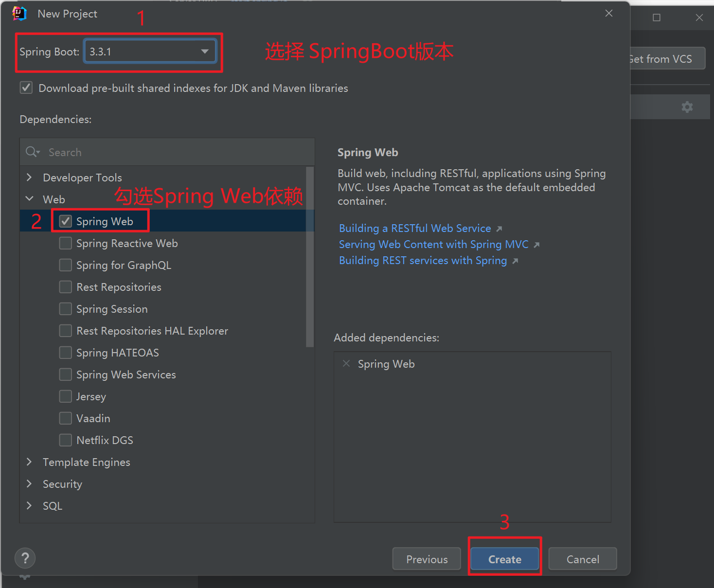
Task: Click the Cancel button
Action: (583, 559)
